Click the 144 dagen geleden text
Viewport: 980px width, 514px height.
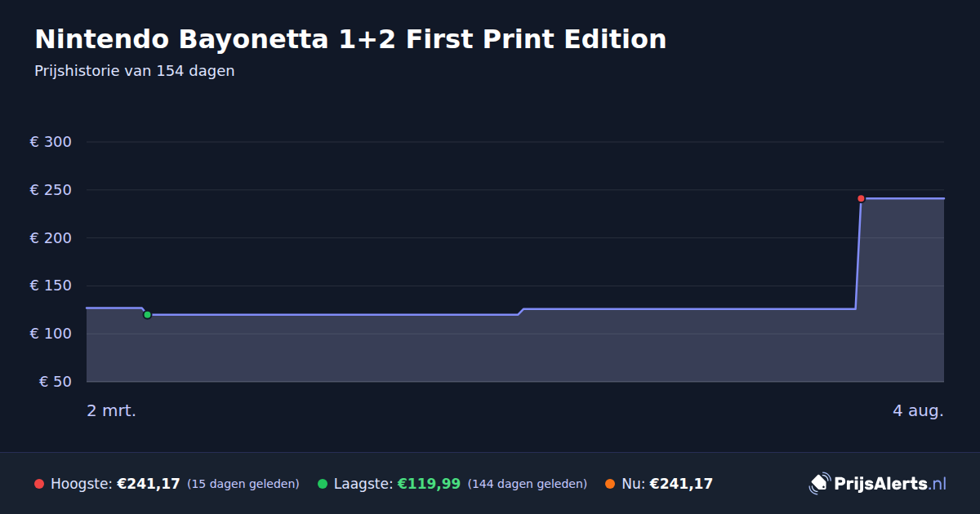528,484
